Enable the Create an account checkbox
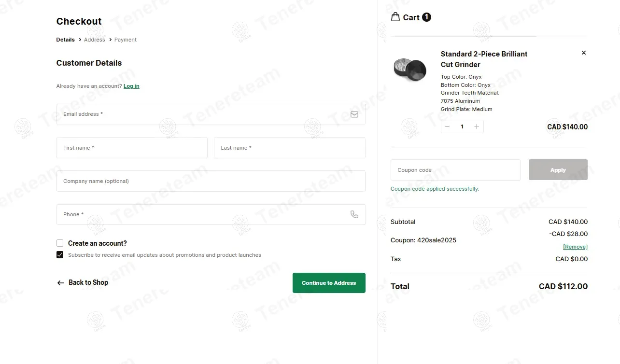Screen dimensions: 620x364 (60, 243)
